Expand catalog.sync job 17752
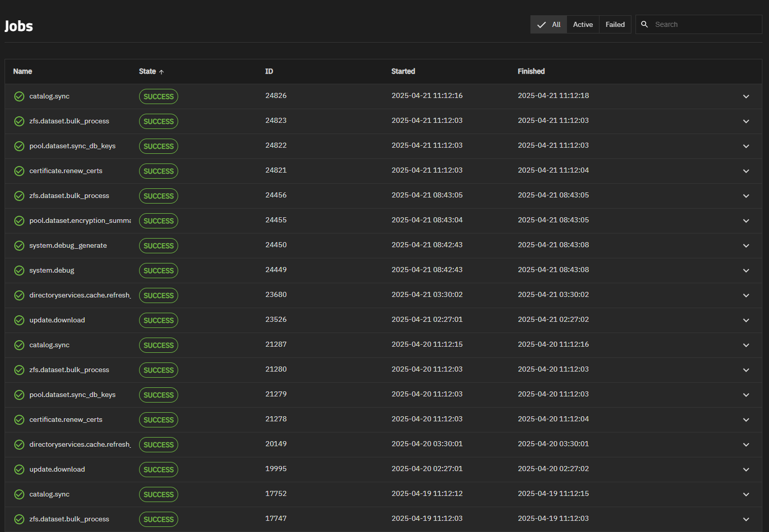Screen dimensions: 769x532 (x=746, y=494)
